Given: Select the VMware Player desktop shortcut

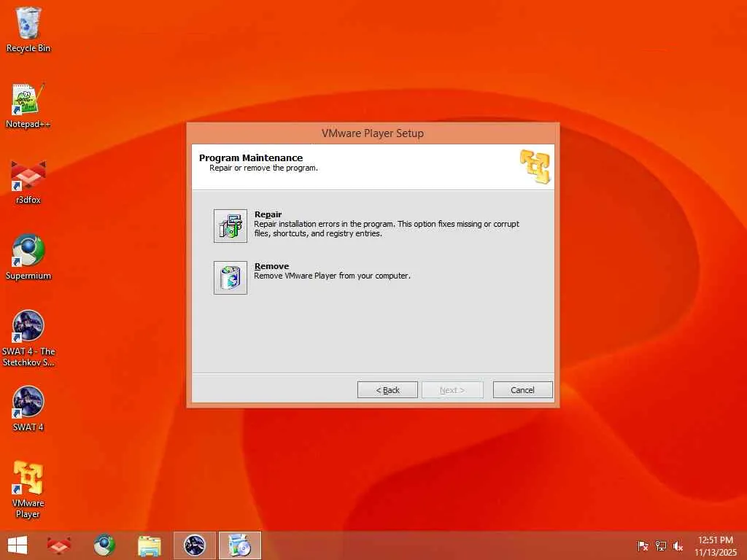Looking at the screenshot, I should [x=28, y=489].
